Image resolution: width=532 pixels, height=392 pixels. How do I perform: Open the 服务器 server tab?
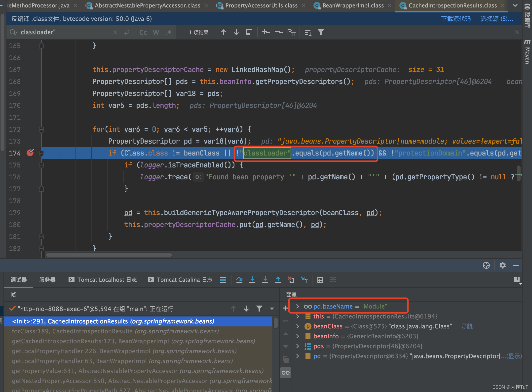(x=47, y=280)
